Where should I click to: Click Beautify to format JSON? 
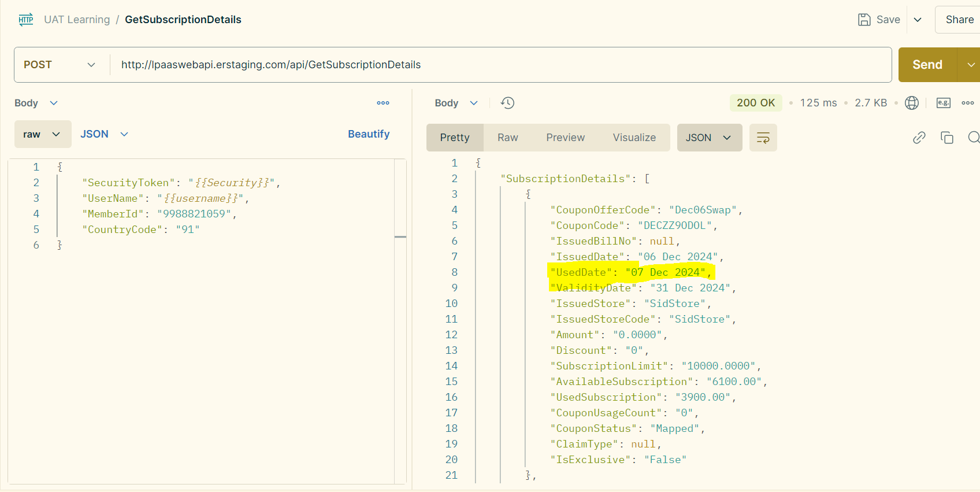(x=368, y=134)
